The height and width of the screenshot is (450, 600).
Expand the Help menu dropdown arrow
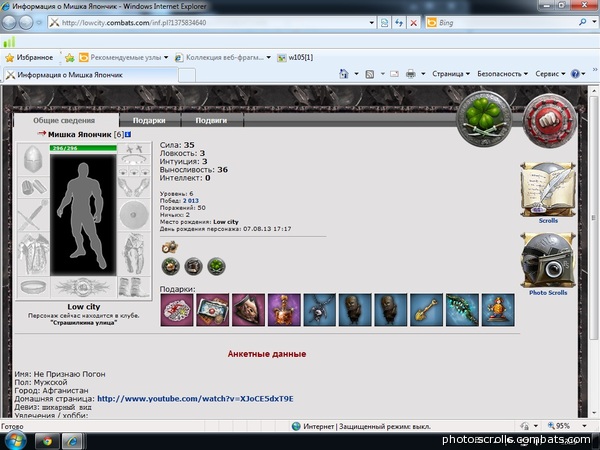pyautogui.click(x=583, y=74)
